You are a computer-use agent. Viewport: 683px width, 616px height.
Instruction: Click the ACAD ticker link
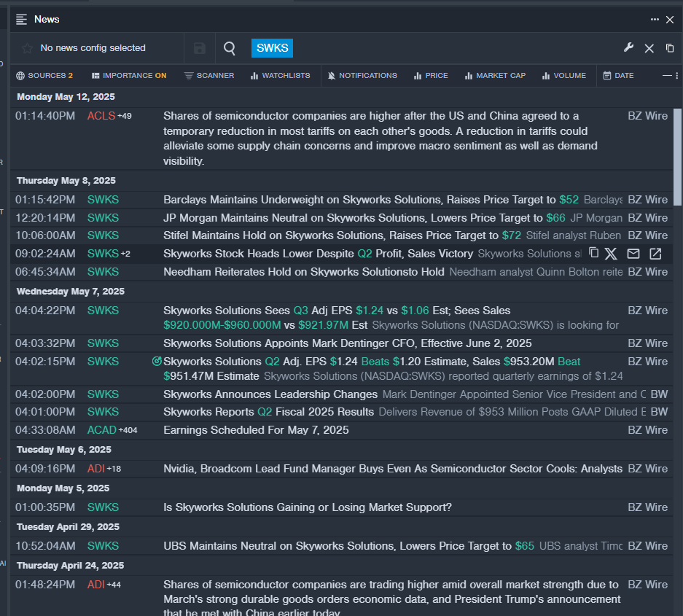102,430
